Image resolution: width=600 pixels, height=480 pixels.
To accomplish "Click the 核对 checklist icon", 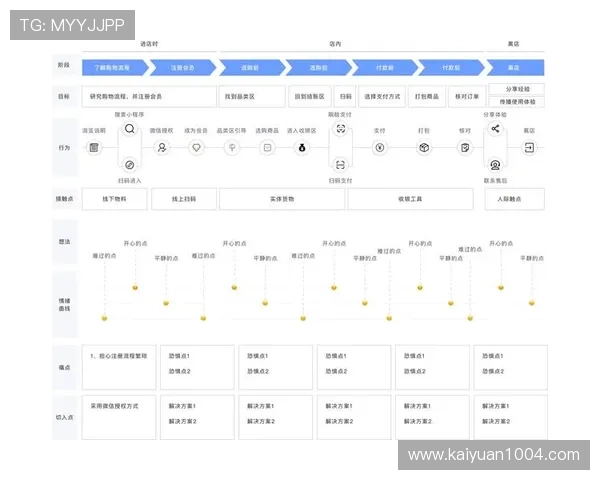I will point(465,147).
